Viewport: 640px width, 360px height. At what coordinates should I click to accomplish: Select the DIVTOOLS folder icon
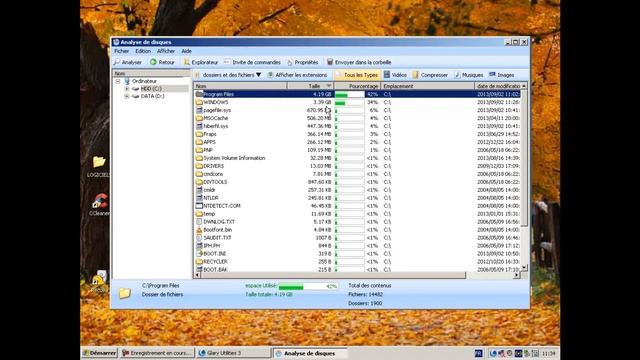point(199,182)
